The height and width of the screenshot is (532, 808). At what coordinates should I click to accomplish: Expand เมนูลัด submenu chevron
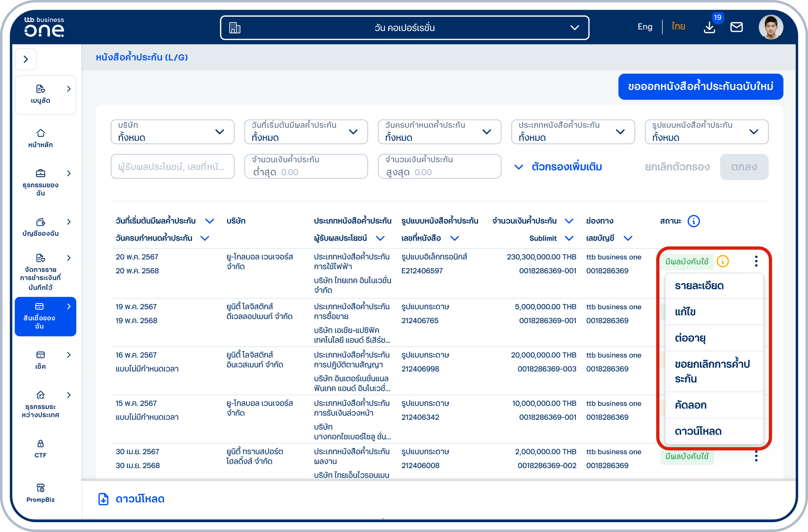69,89
